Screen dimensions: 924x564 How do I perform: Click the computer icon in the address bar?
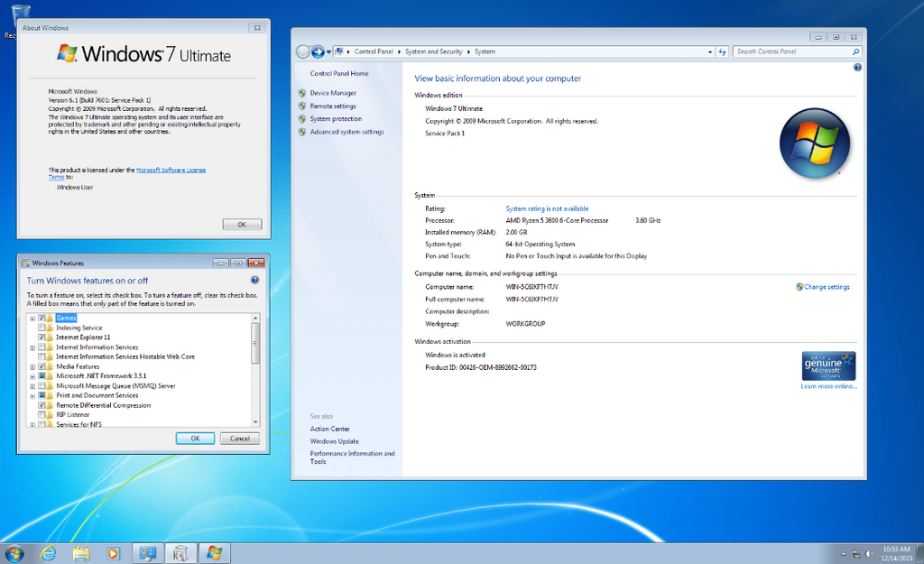[339, 51]
